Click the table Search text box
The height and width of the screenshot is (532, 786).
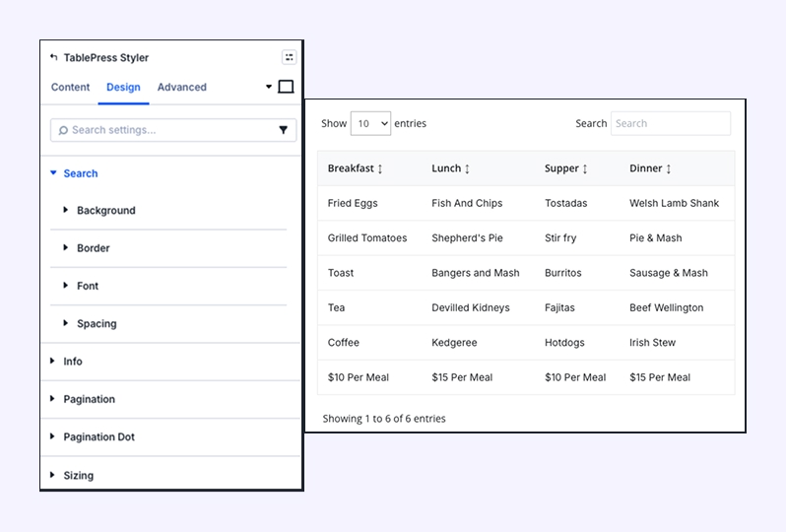[670, 124]
